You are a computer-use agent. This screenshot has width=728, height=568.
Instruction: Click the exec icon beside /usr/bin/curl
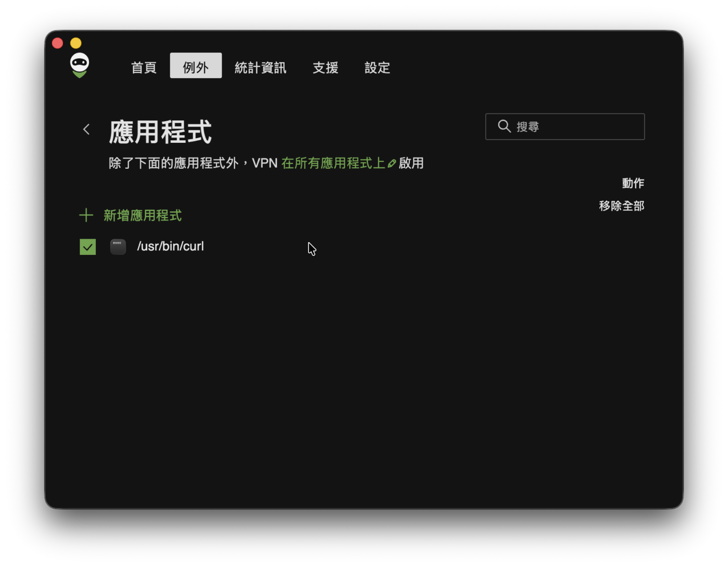(x=118, y=247)
